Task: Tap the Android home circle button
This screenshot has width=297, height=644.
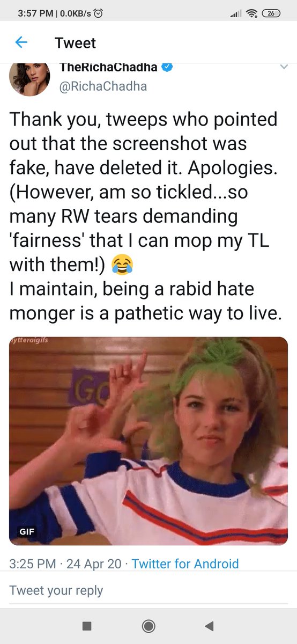Action: click(148, 625)
